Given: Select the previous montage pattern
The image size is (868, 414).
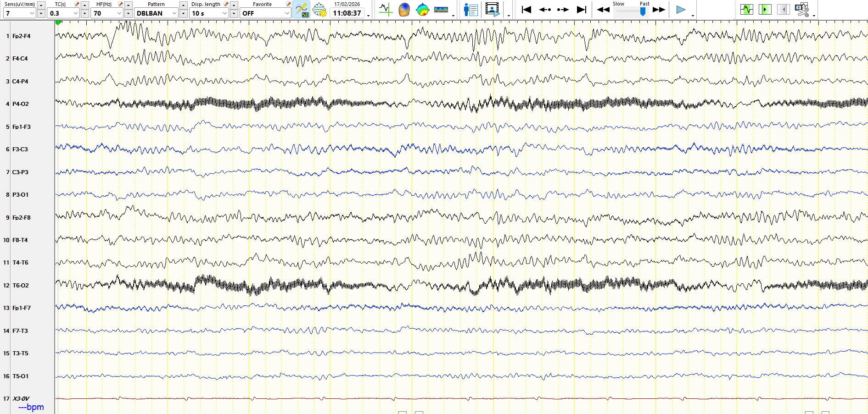Looking at the screenshot, I should pos(184,5).
